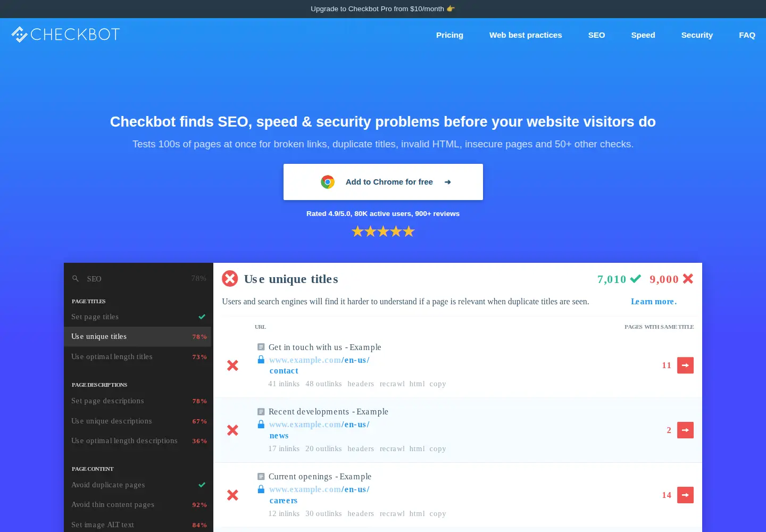Click 20 outlinks on news row
This screenshot has width=766, height=532.
coord(323,449)
